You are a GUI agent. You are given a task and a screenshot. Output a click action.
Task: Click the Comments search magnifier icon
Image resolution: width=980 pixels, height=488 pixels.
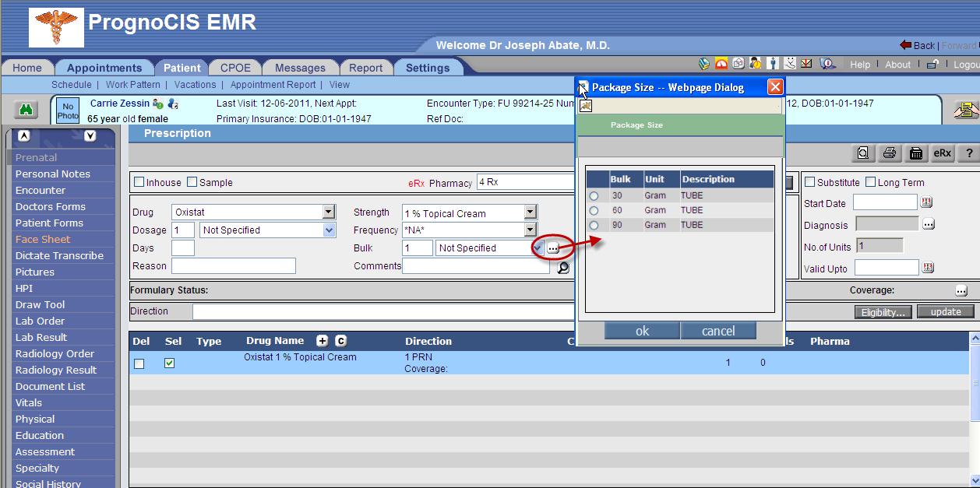(x=563, y=267)
